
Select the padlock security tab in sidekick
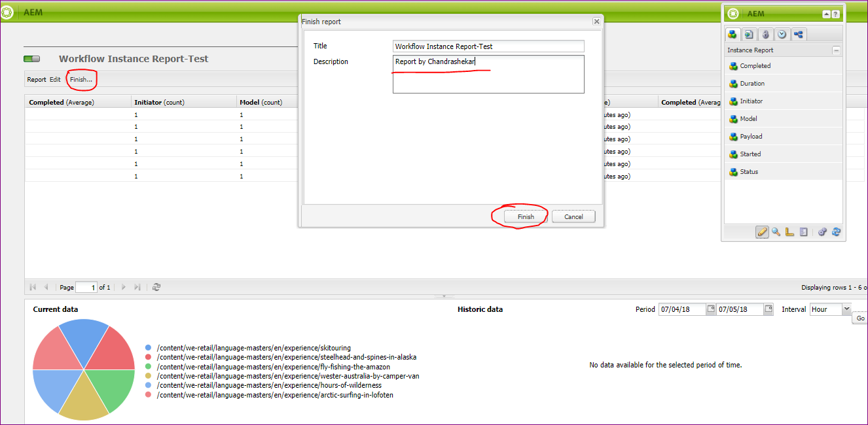[x=765, y=34]
